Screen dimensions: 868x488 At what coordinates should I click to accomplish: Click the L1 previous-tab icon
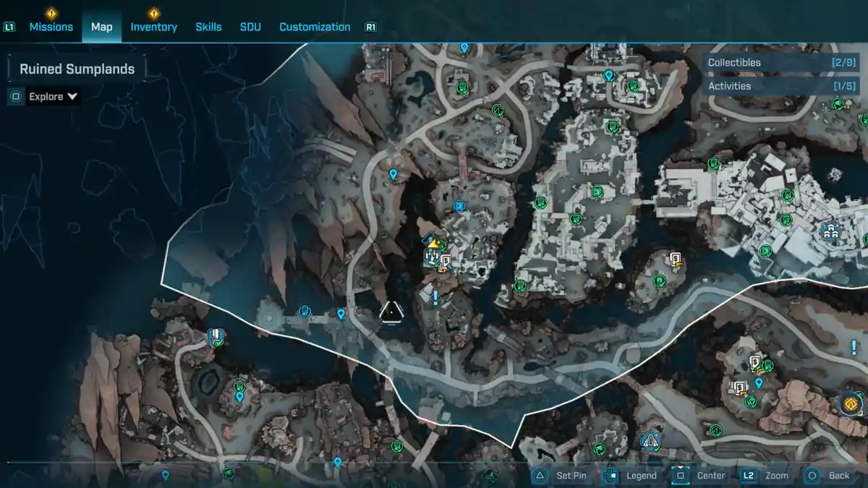(x=9, y=27)
